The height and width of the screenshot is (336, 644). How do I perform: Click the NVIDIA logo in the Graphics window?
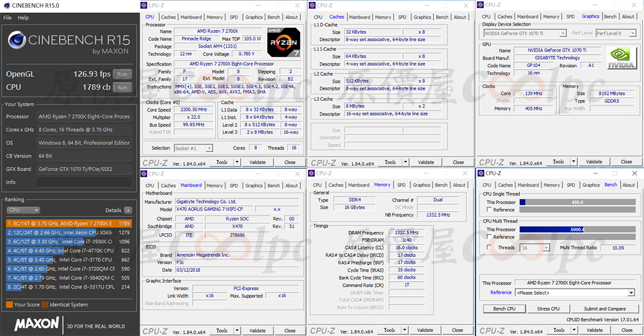622,58
